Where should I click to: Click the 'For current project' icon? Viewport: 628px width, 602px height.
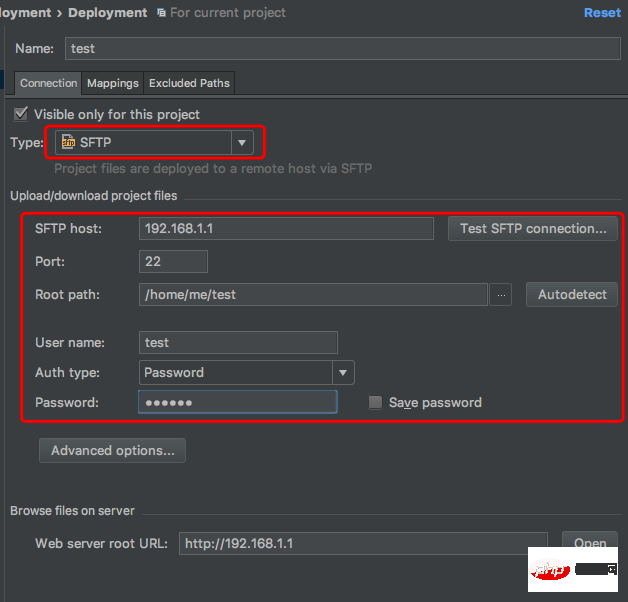(x=162, y=13)
